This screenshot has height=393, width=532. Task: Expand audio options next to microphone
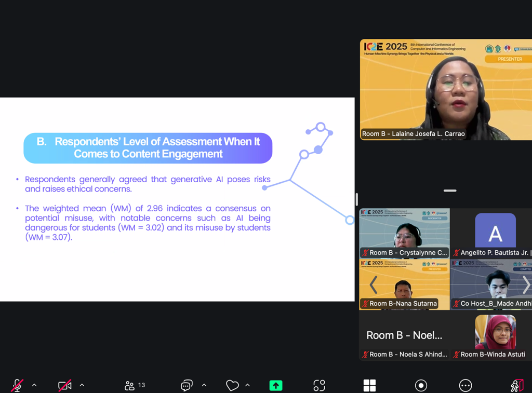34,385
